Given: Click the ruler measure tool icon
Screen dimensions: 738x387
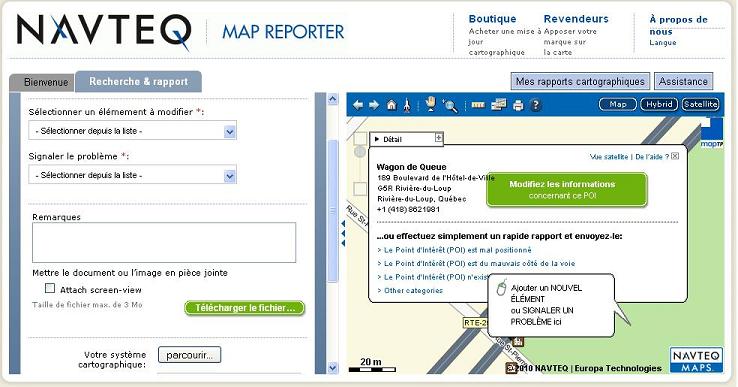Looking at the screenshot, I should coord(478,105).
